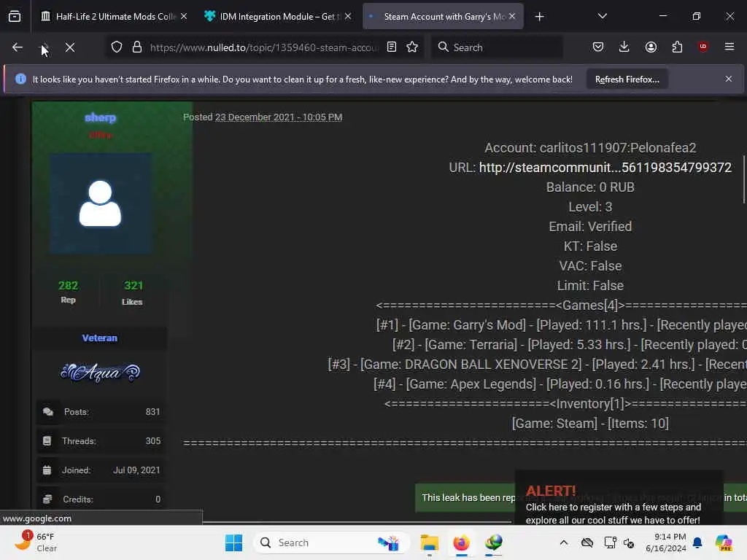Open Firefox from the taskbar
The width and height of the screenshot is (747, 560).
(x=461, y=542)
